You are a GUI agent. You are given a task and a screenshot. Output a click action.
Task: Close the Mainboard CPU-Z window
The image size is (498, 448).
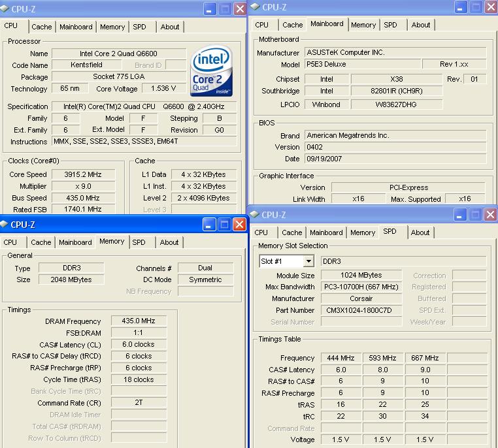[x=491, y=7]
